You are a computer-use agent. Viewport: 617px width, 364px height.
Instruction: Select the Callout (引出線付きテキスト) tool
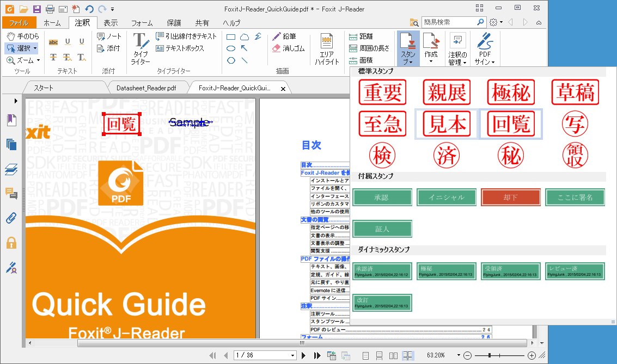click(186, 36)
